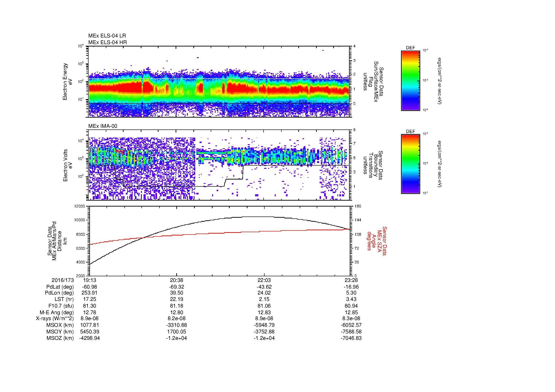Click the '23:28' time tick label

click(x=351, y=280)
